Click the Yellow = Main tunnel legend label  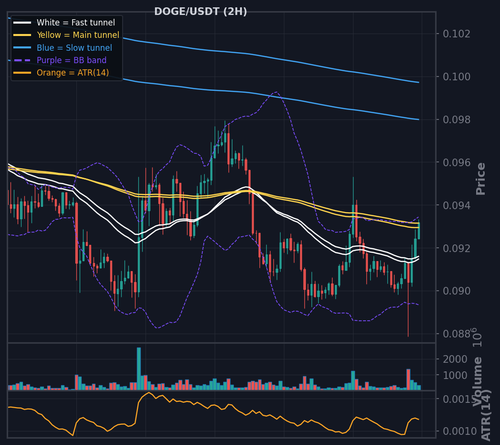(x=78, y=35)
